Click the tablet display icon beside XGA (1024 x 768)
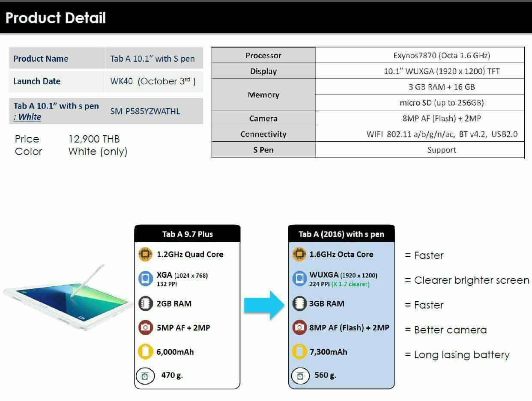The width and height of the screenshot is (532, 401). (146, 279)
